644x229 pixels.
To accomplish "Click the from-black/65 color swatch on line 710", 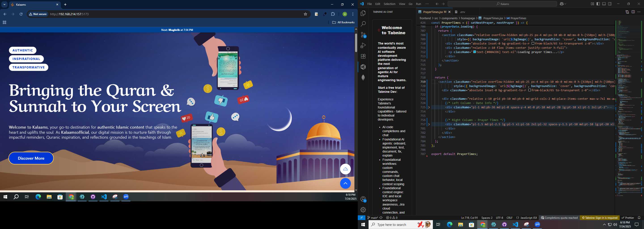I will 533,44.
